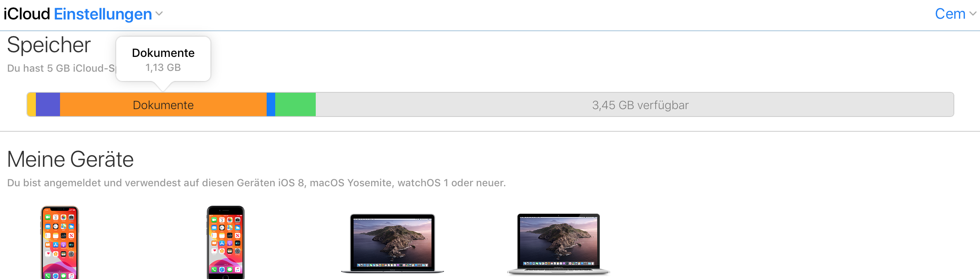Click the 3,45 GB verfügbar free space
Screen dimensions: 980x279
coord(635,104)
